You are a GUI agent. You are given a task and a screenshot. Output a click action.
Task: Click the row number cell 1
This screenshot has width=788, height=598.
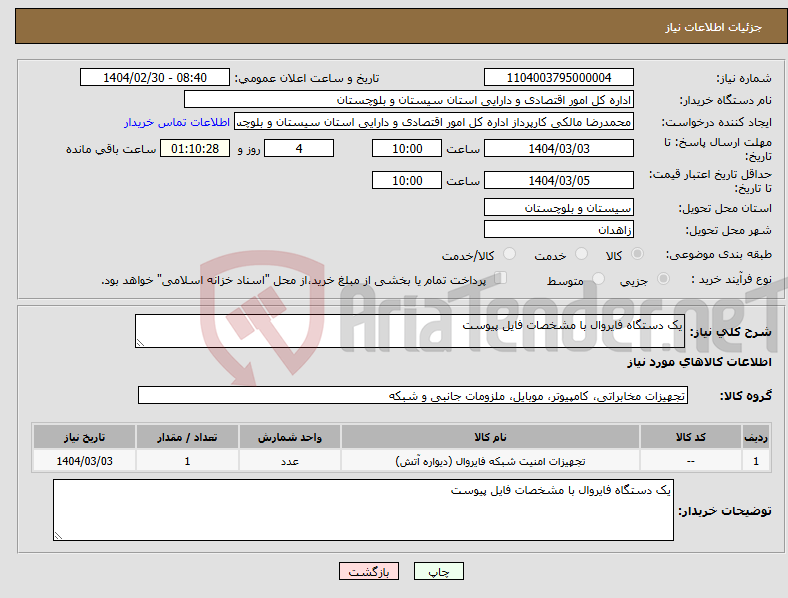pos(756,461)
